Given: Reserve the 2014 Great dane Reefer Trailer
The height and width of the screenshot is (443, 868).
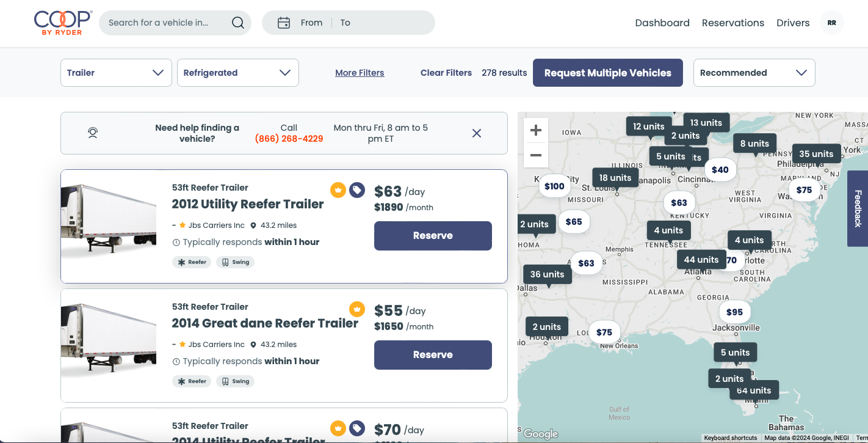Looking at the screenshot, I should coord(433,355).
